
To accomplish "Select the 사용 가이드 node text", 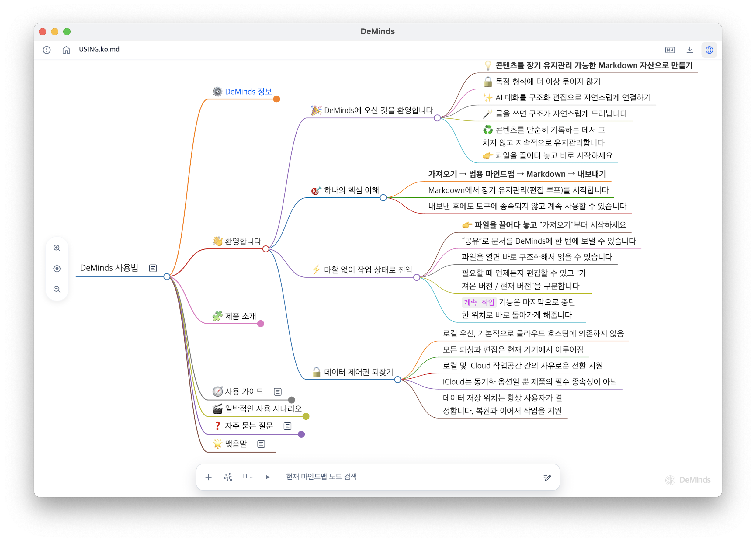I will click(x=244, y=392).
